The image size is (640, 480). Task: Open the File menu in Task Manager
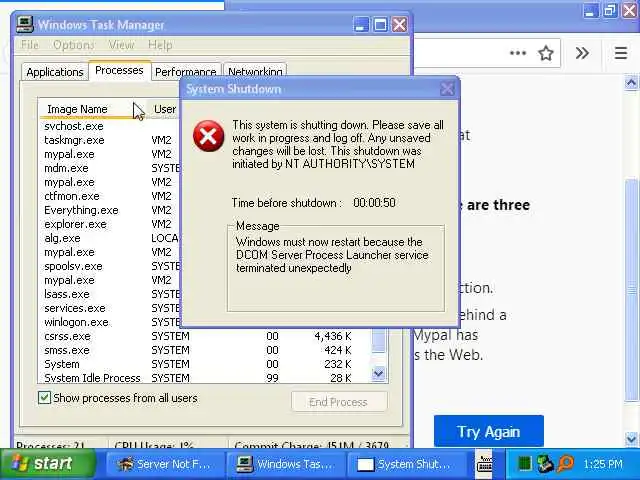pos(30,44)
